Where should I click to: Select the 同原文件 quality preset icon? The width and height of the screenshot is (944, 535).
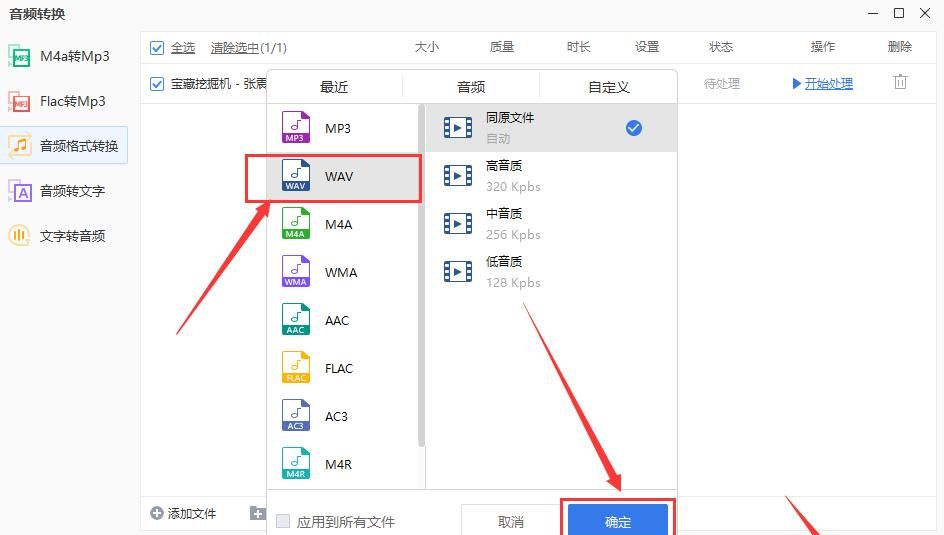458,128
